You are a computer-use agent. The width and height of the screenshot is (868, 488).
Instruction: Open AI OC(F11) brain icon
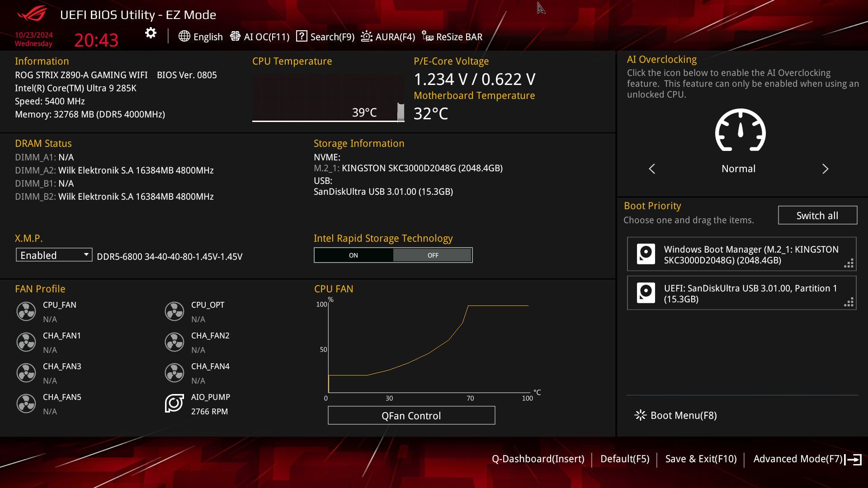click(x=235, y=36)
